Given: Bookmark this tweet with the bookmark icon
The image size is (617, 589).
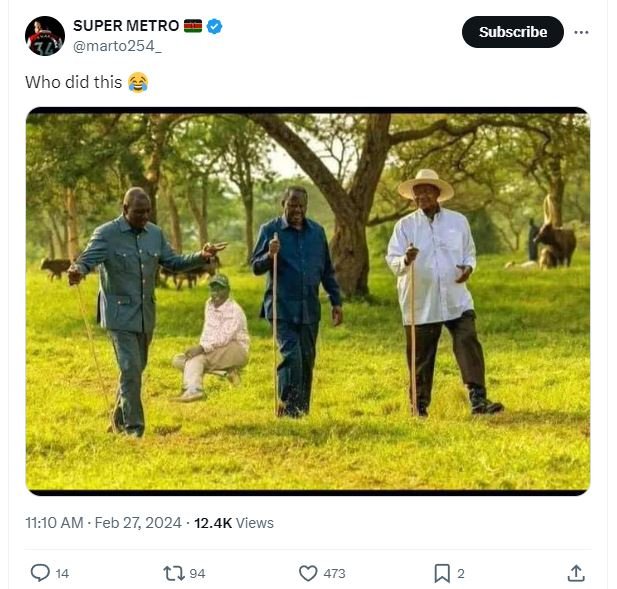Looking at the screenshot, I should tap(441, 573).
